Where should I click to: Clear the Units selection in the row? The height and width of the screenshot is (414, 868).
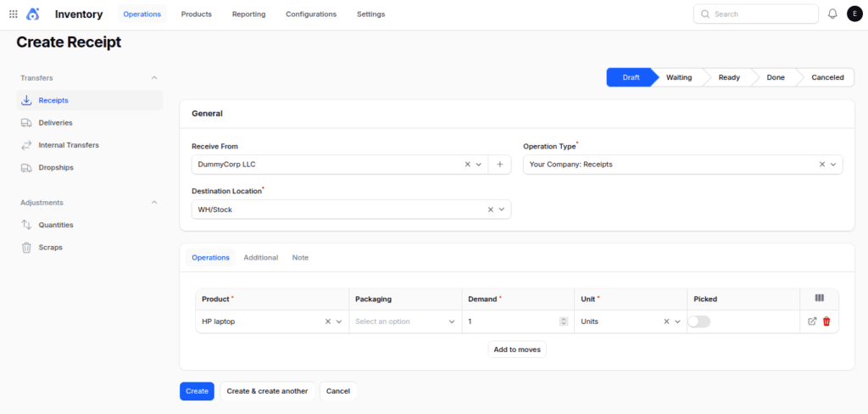(666, 322)
